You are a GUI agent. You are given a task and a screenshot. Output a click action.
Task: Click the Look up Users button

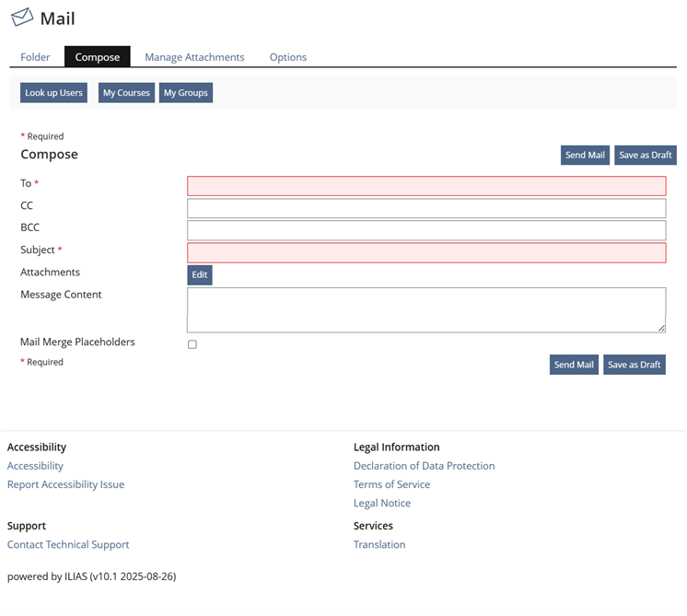[x=53, y=93]
